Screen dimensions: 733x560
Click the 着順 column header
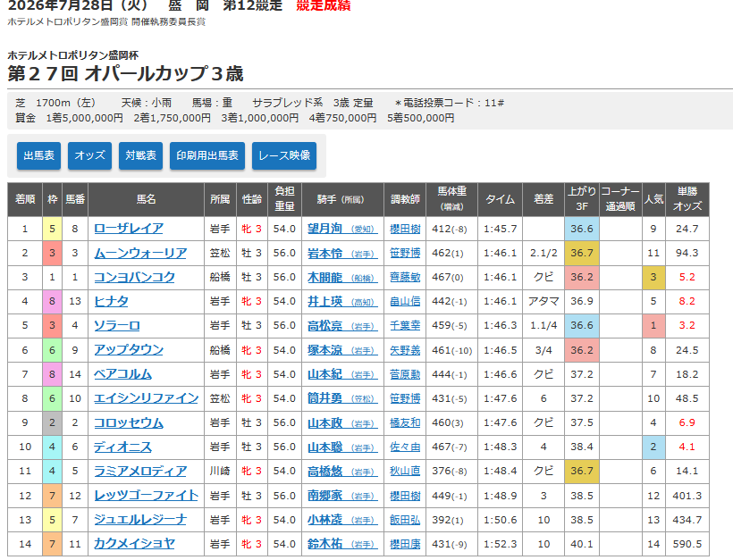25,199
